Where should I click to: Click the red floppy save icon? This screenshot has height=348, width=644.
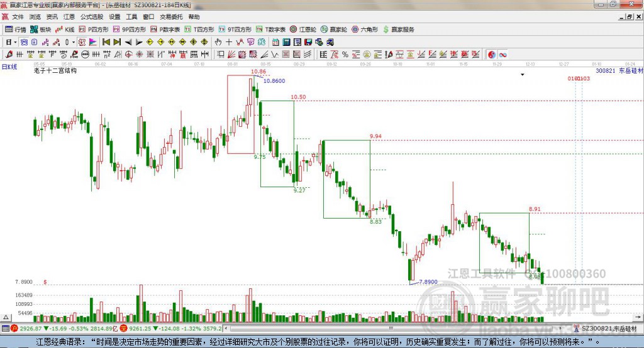coord(308,42)
